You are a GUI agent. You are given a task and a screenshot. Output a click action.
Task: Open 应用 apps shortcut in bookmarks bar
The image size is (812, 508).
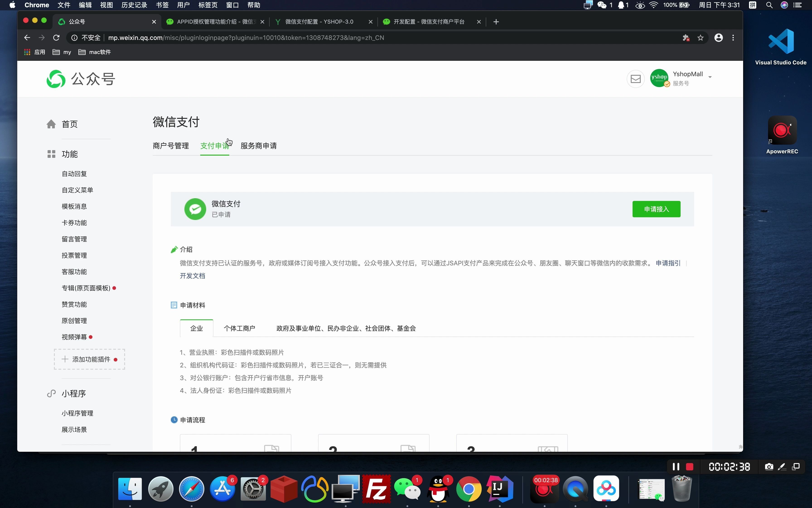34,52
